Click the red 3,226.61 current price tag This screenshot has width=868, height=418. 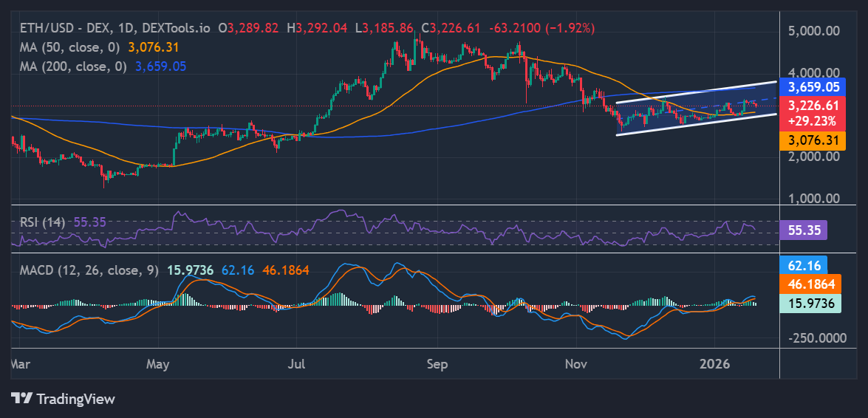pos(813,106)
